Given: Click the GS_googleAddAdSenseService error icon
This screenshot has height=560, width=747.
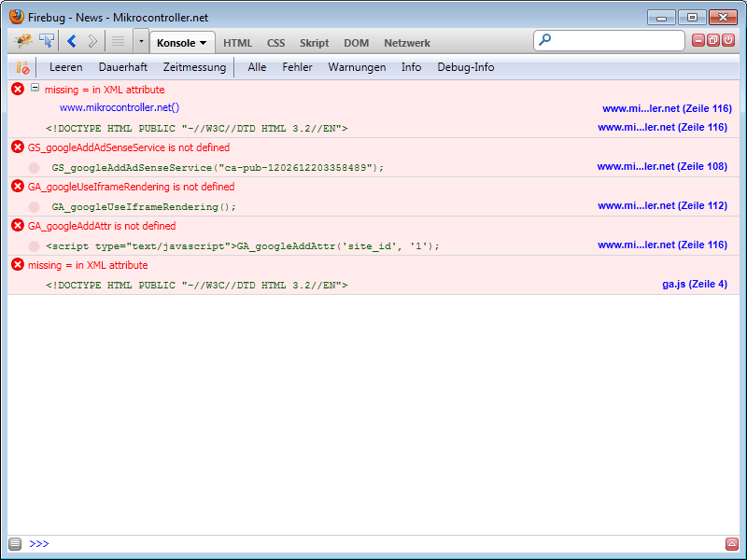Looking at the screenshot, I should click(18, 147).
